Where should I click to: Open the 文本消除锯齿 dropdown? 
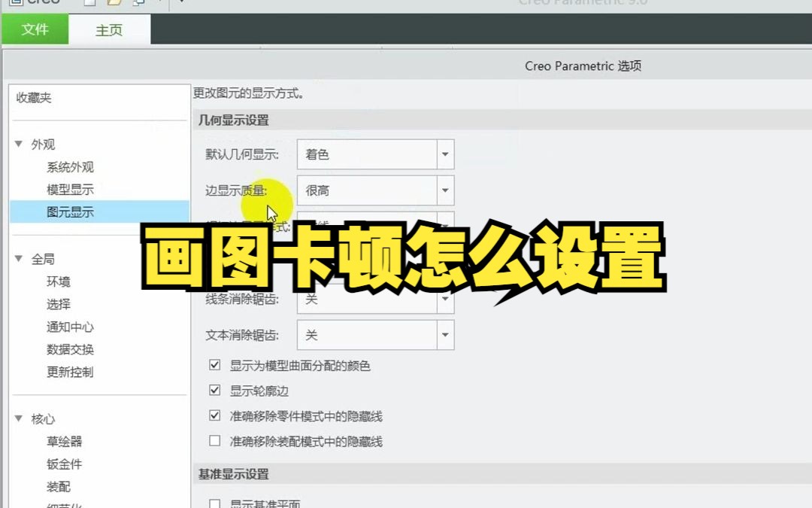tap(445, 334)
